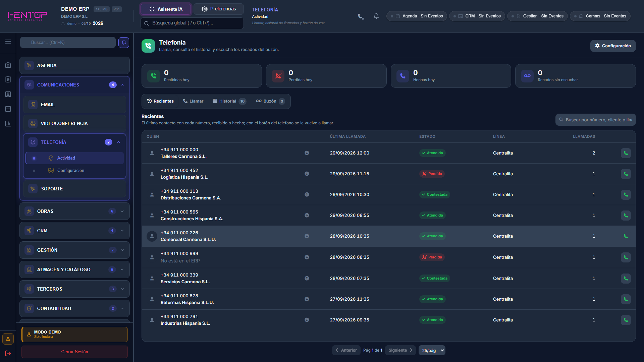Collapse the TELEFONÍA submenu
The image size is (644, 362).
(x=118, y=142)
